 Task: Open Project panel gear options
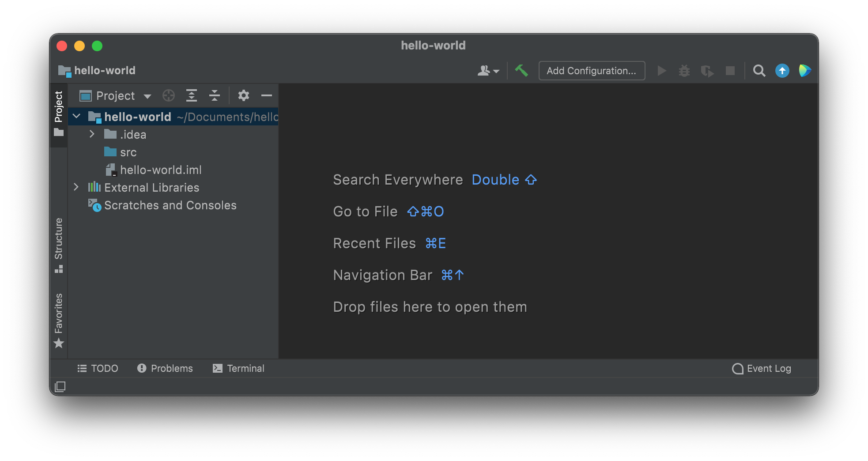point(244,95)
